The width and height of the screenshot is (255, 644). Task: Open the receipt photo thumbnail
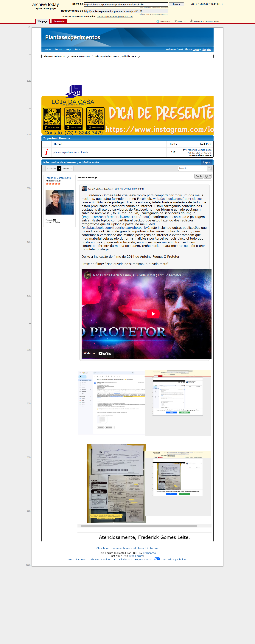tap(116, 483)
